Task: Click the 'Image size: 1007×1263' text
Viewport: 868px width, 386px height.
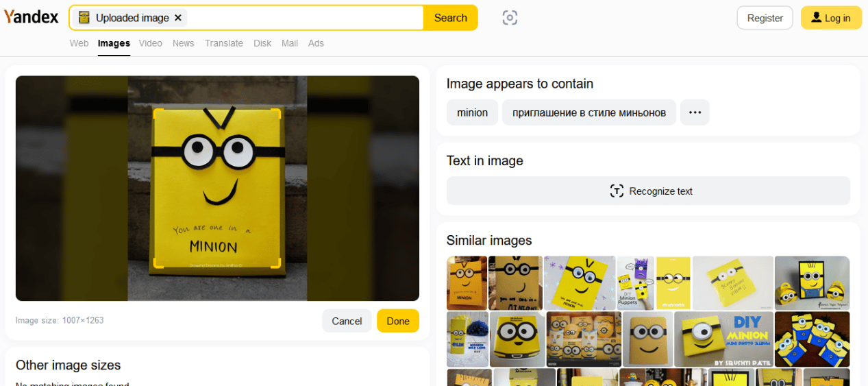Action: (60, 320)
